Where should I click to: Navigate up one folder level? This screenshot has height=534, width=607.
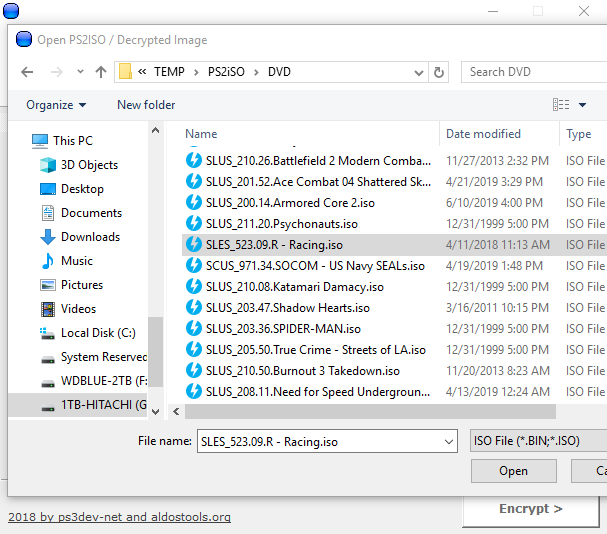coord(101,72)
